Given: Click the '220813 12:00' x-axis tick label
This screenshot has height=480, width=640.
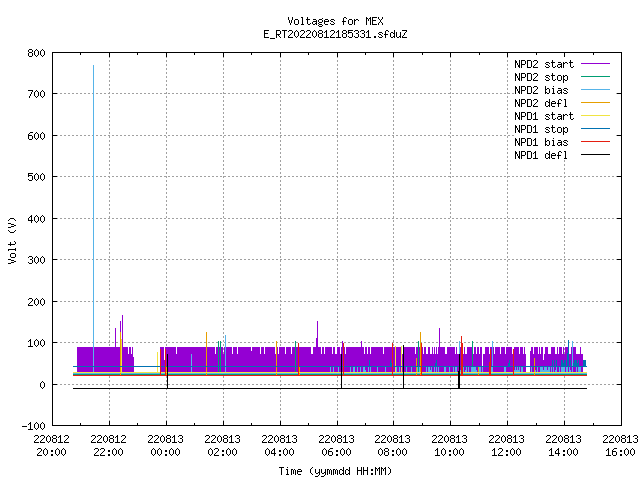Looking at the screenshot, I should [x=507, y=446].
